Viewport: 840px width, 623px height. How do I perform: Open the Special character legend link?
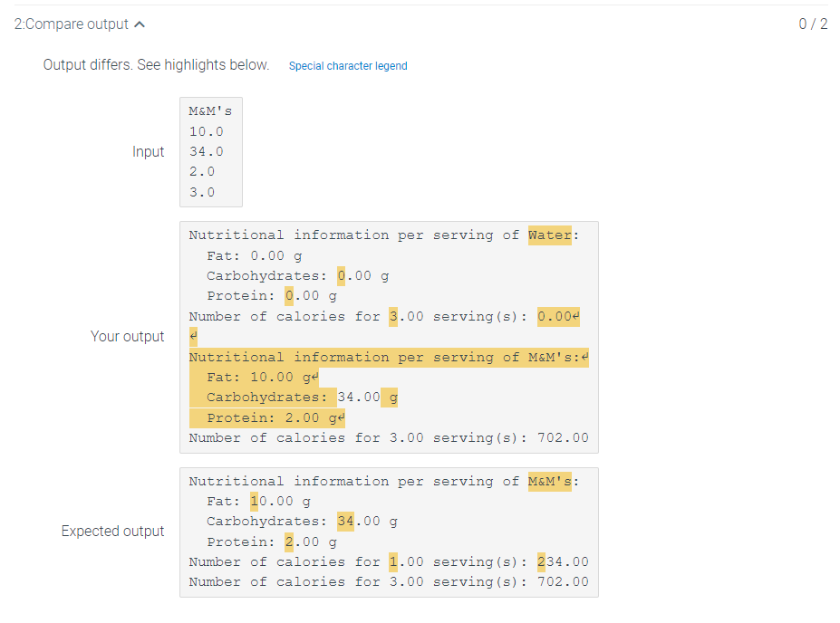[x=348, y=66]
